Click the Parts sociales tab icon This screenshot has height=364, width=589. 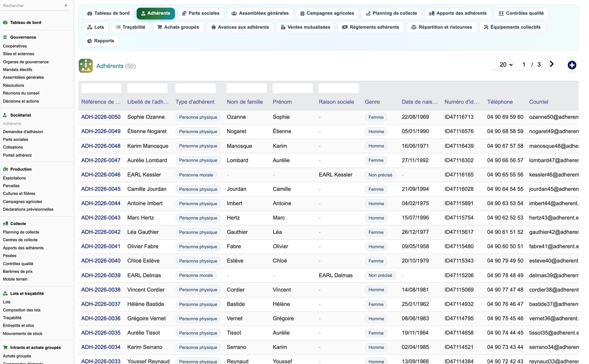(x=184, y=13)
